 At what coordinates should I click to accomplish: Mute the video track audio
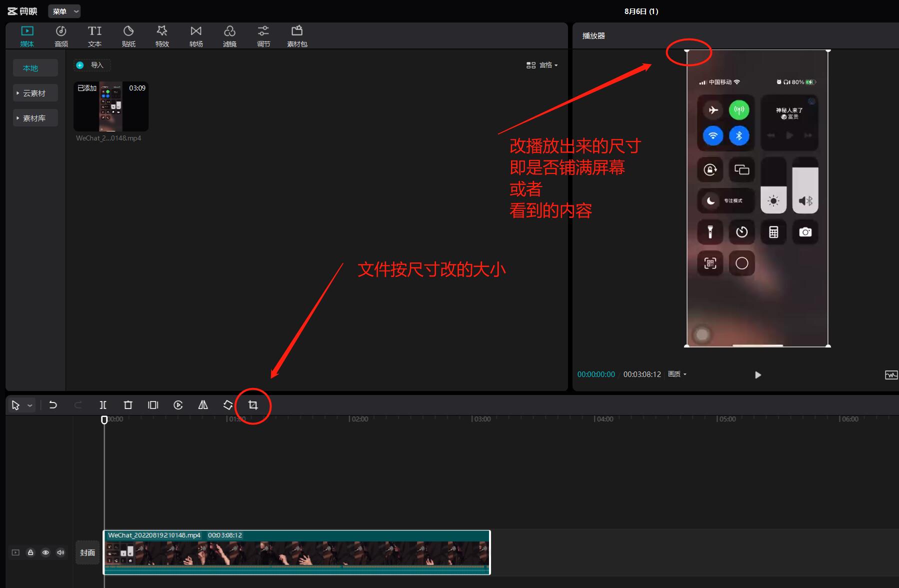coord(60,552)
